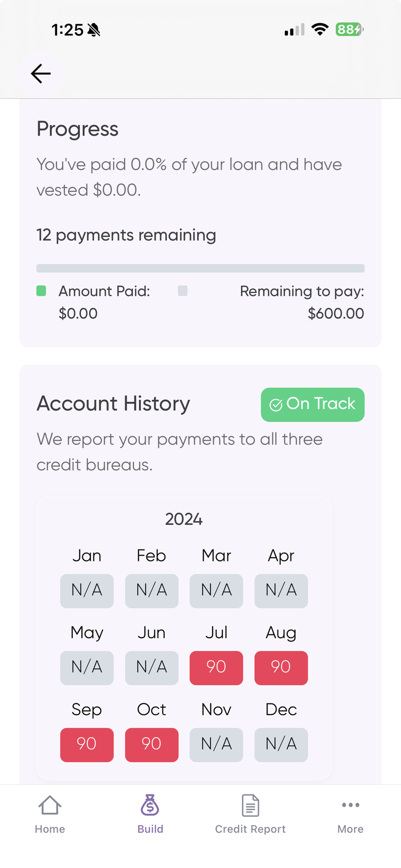Tap the gray Remaining to pay swatch

click(182, 291)
